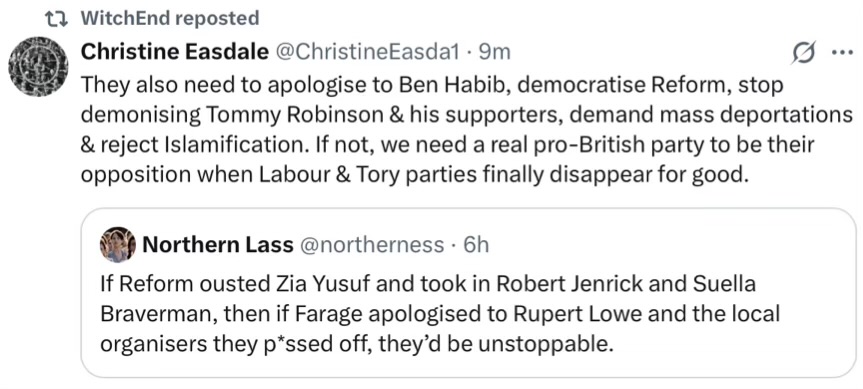The image size is (863, 389).
Task: Click the 9m timestamp
Action: point(494,52)
